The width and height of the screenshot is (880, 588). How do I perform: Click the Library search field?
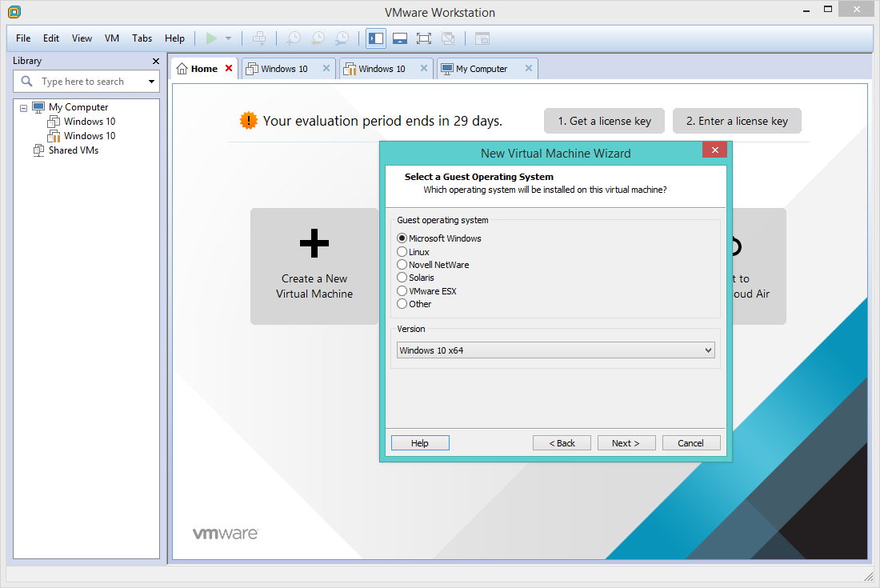point(86,82)
